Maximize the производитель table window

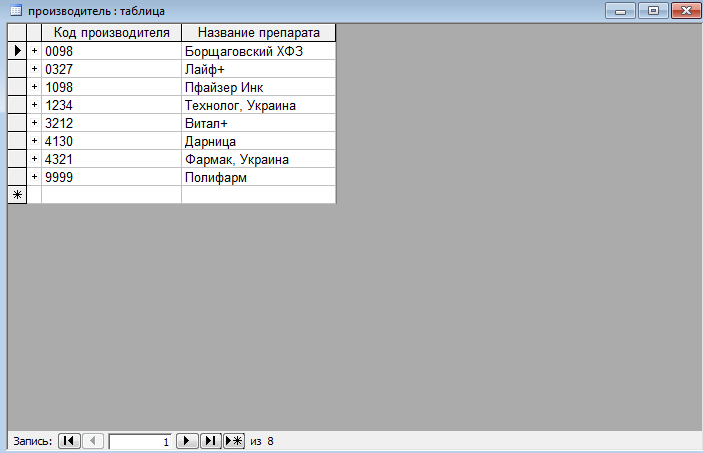(653, 11)
